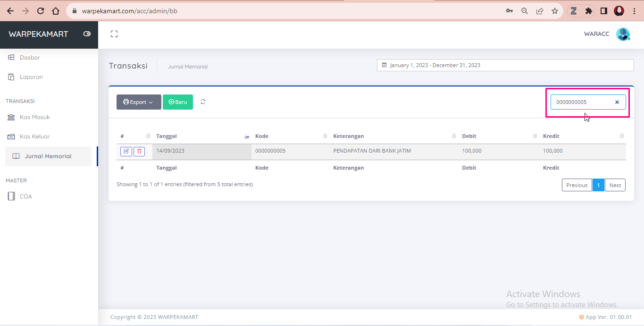
Task: Toggle fullscreen mode icon
Action: (x=114, y=34)
